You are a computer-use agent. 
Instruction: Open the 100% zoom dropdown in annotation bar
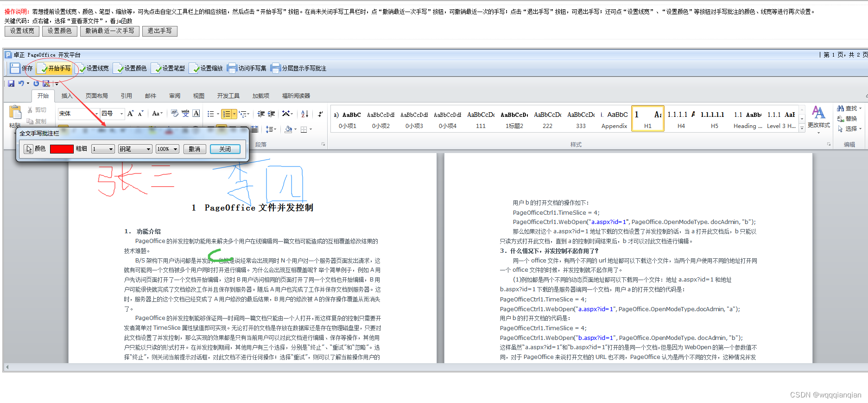[x=167, y=149]
